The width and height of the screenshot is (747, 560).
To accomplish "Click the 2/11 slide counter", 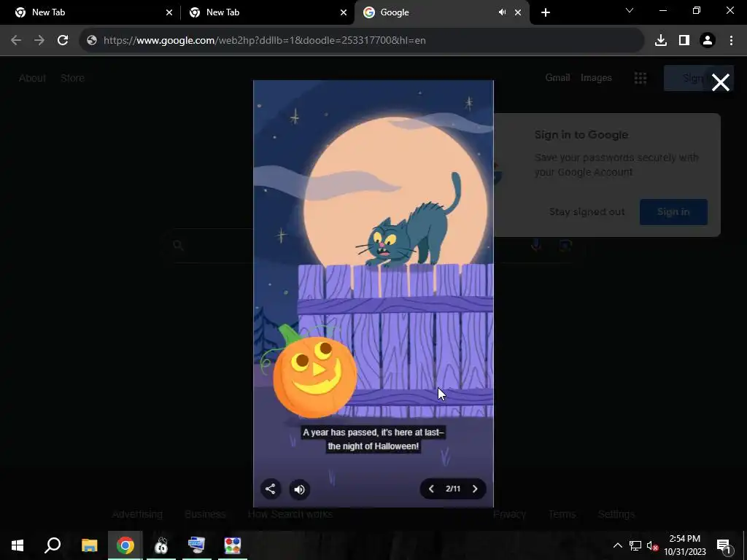I will tap(453, 489).
